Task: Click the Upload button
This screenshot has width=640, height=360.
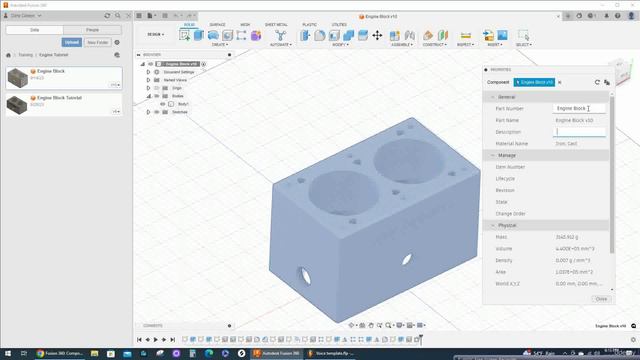Action: pyautogui.click(x=71, y=42)
